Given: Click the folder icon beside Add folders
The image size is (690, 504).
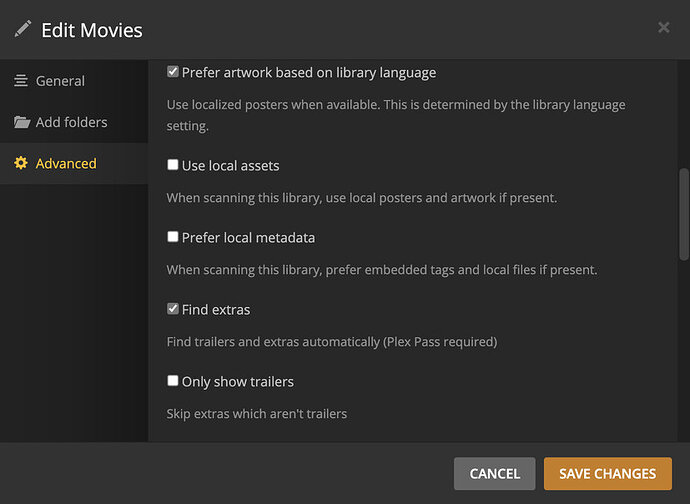Looking at the screenshot, I should (x=21, y=122).
